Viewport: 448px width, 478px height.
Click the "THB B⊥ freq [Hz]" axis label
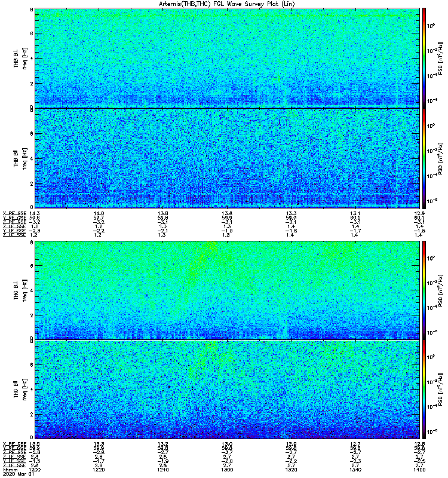20,58
